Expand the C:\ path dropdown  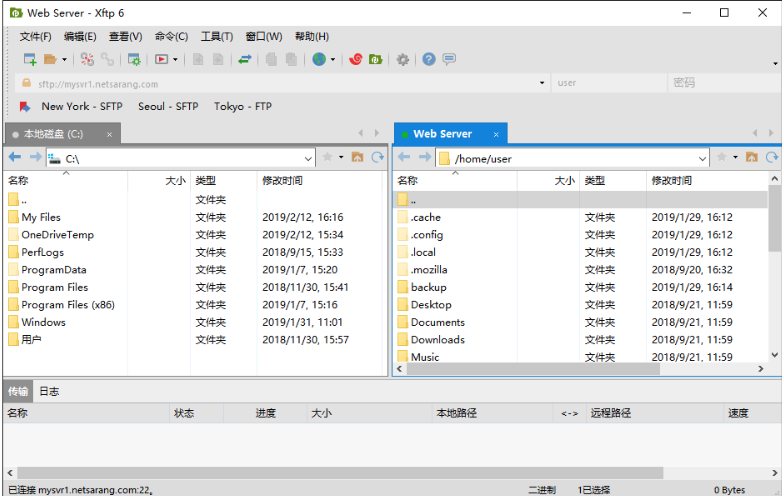(x=308, y=159)
